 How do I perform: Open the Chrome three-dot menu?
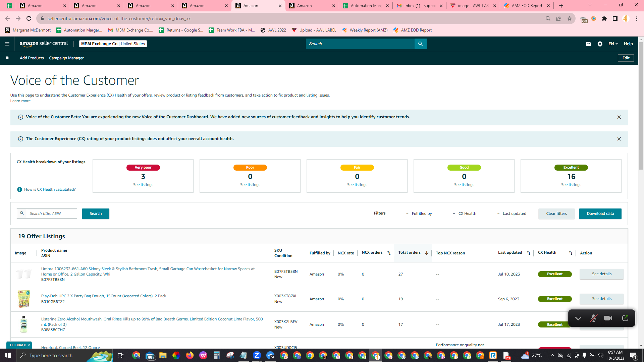[637, 19]
